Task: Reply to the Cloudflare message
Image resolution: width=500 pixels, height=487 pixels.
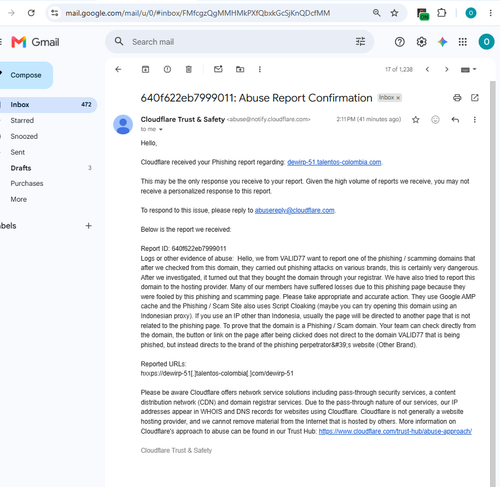Action: click(455, 120)
